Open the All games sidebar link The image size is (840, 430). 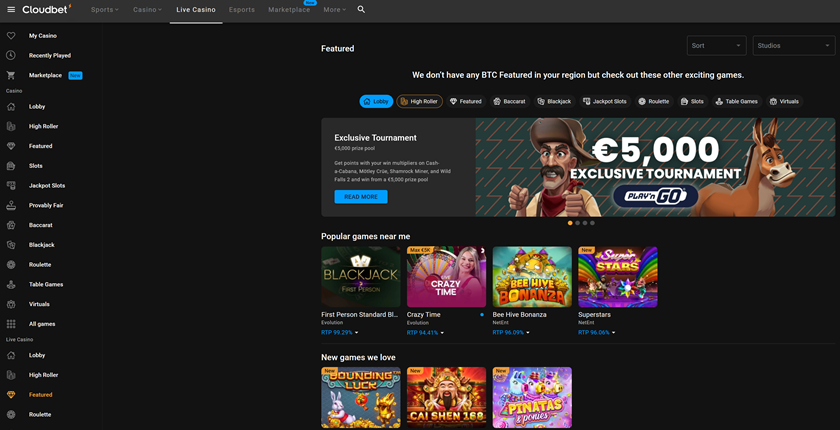[x=42, y=324]
